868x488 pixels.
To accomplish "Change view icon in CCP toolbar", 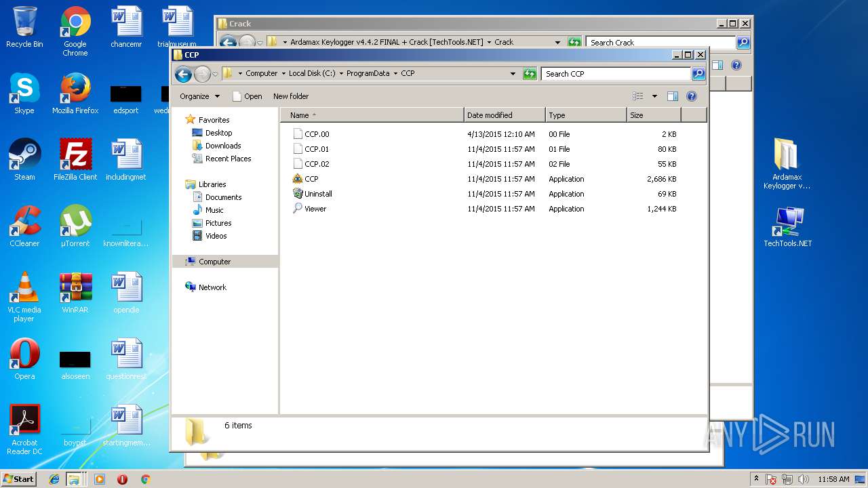I will [638, 96].
